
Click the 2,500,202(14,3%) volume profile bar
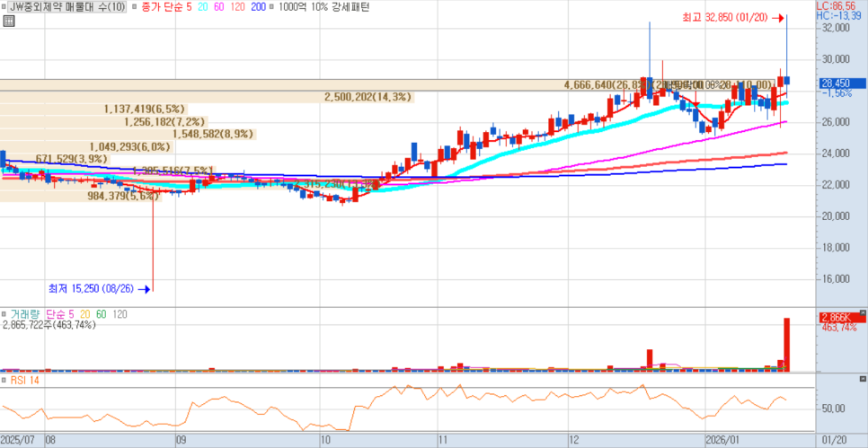pos(208,97)
